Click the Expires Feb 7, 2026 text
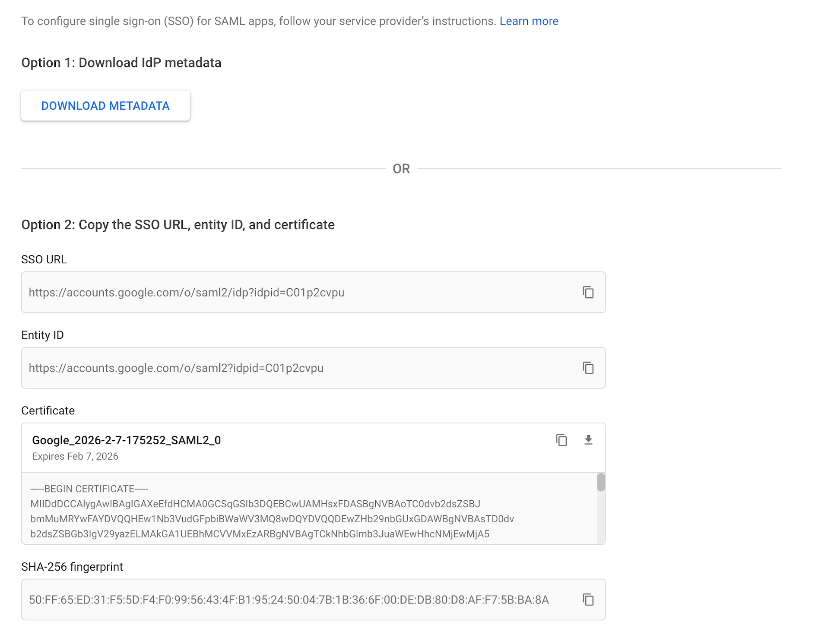Screen dimensions: 818x644 [75, 456]
